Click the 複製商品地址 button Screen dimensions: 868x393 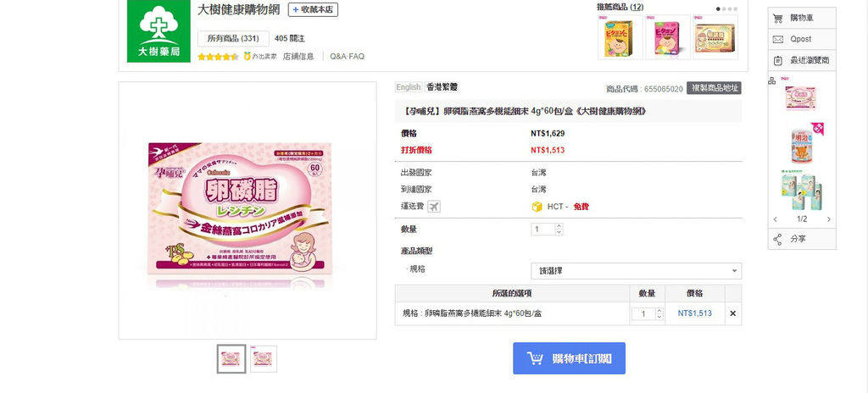714,88
